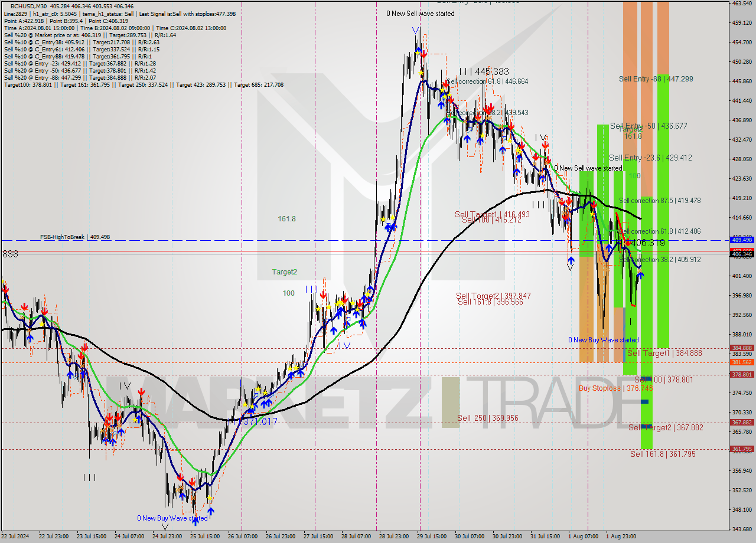The width and height of the screenshot is (756, 543).
Task: Click 'Sell Target1 | 384.888' label
Action: 664,353
